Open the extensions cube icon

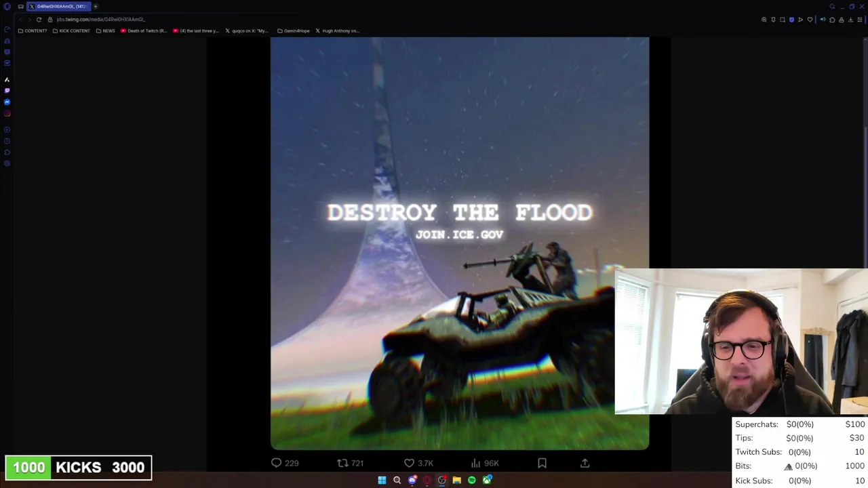tap(832, 20)
